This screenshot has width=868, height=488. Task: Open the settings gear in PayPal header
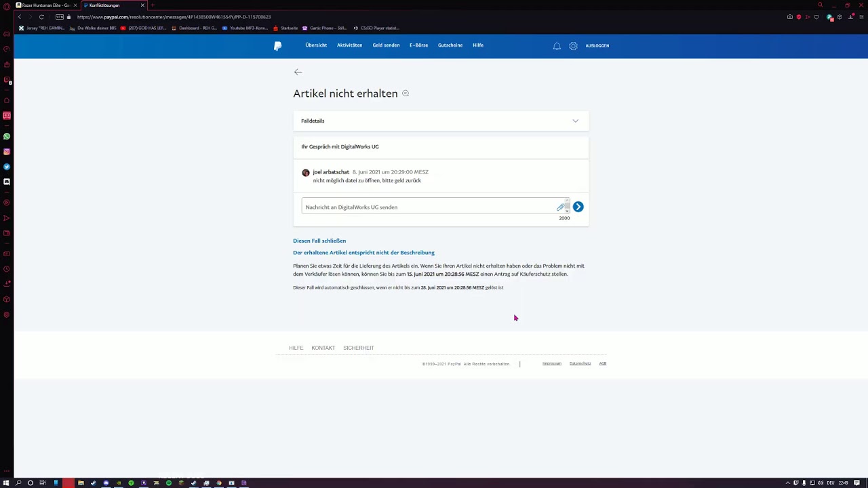573,45
